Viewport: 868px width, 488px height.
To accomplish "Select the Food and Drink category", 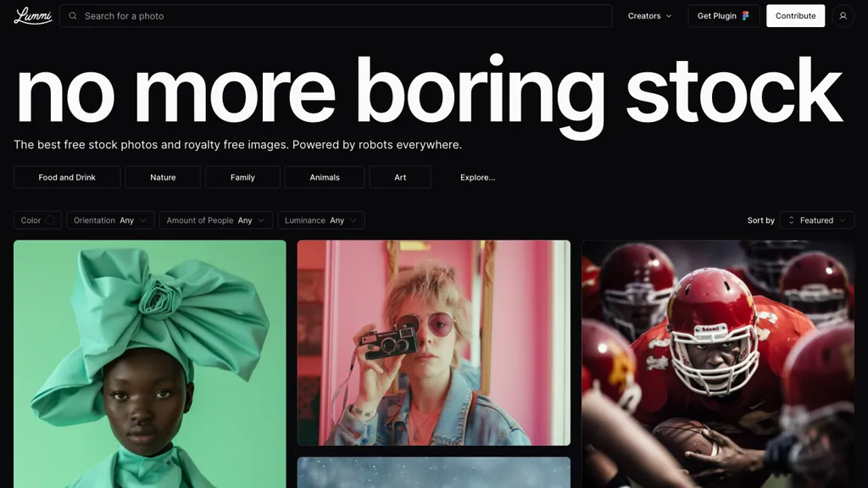I will [67, 177].
